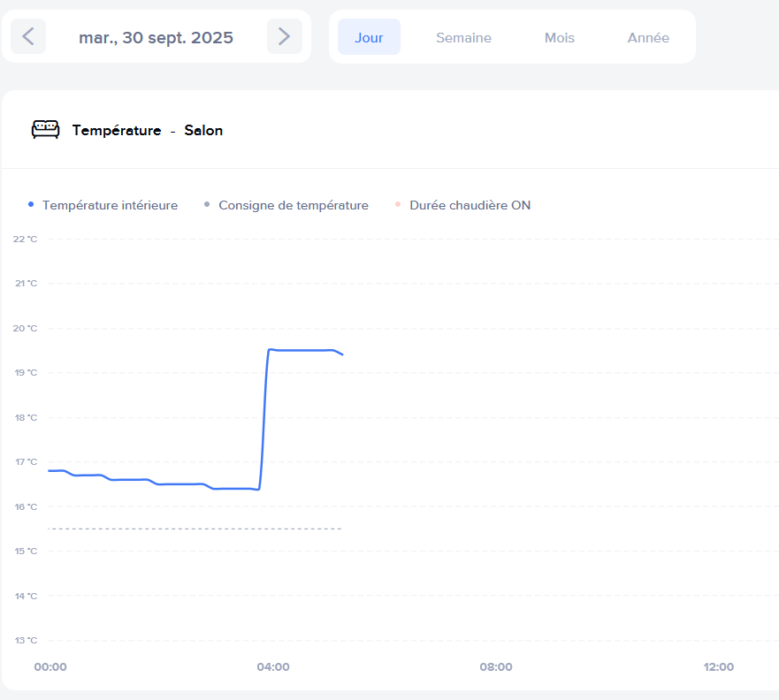Viewport: 779px width, 700px height.
Task: Select the Jour view tab
Action: tap(369, 37)
